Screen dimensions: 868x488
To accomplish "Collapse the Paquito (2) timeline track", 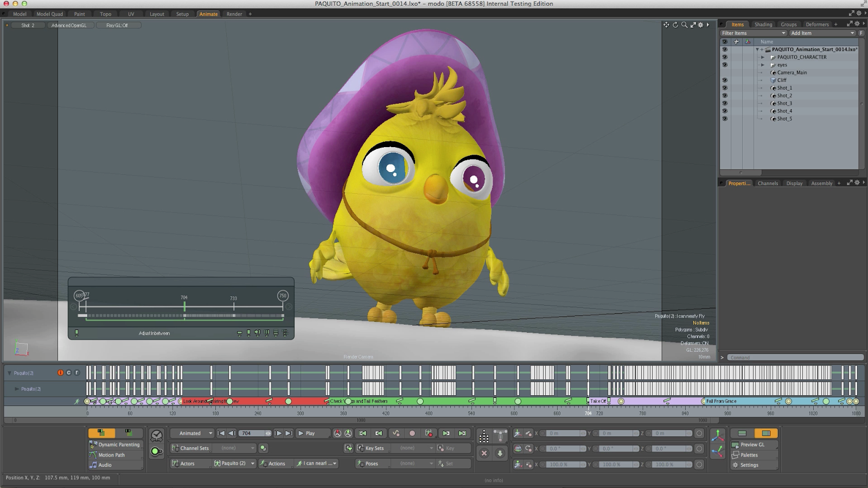I will [x=9, y=373].
